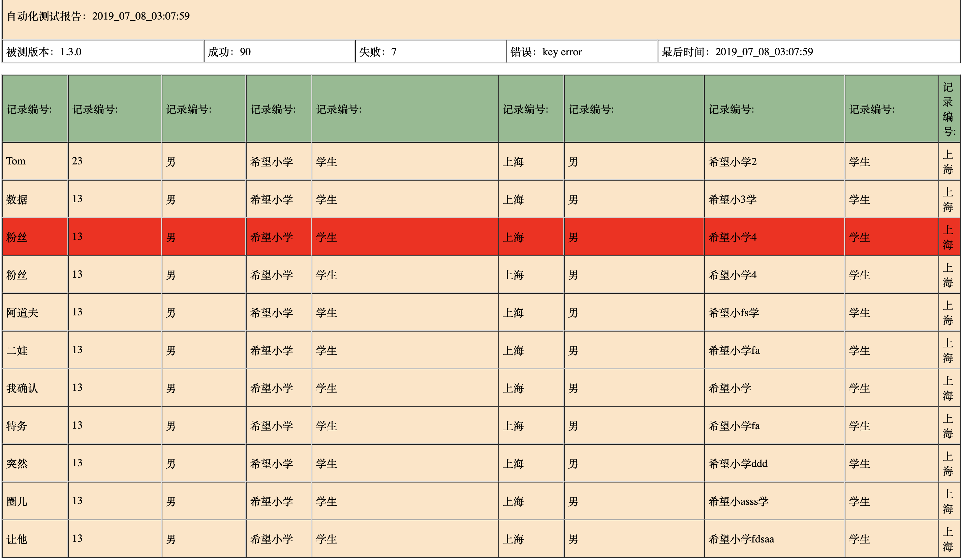Select the 阿道夫 name cell
This screenshot has height=560, width=961.
22,313
